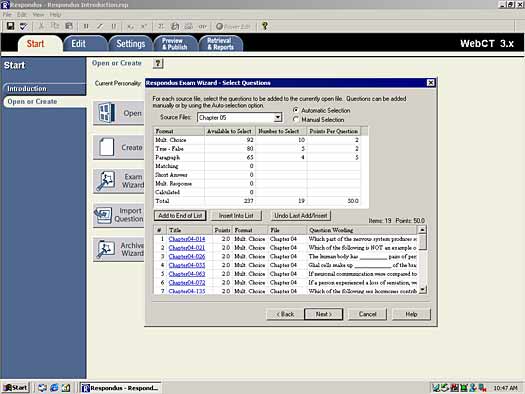Viewport: 525px width, 394px height.
Task: Open the Windows Start menu
Action: click(x=16, y=388)
